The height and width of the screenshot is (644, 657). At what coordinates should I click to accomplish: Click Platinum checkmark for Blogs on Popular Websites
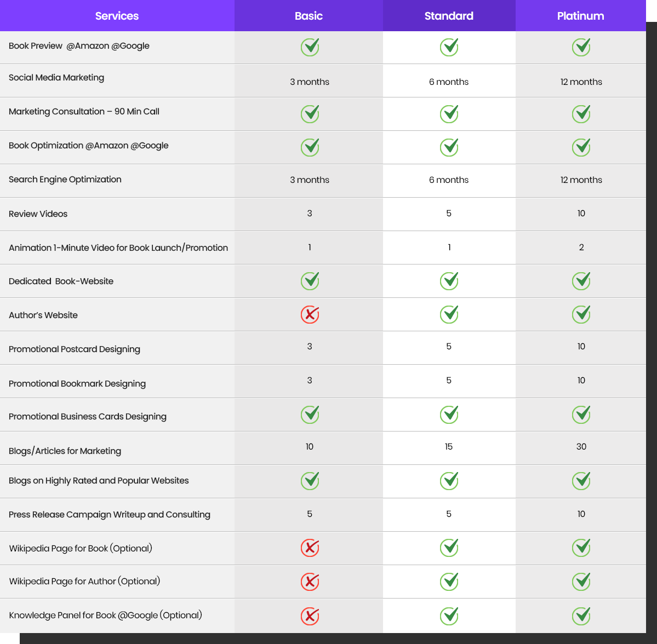pos(581,481)
